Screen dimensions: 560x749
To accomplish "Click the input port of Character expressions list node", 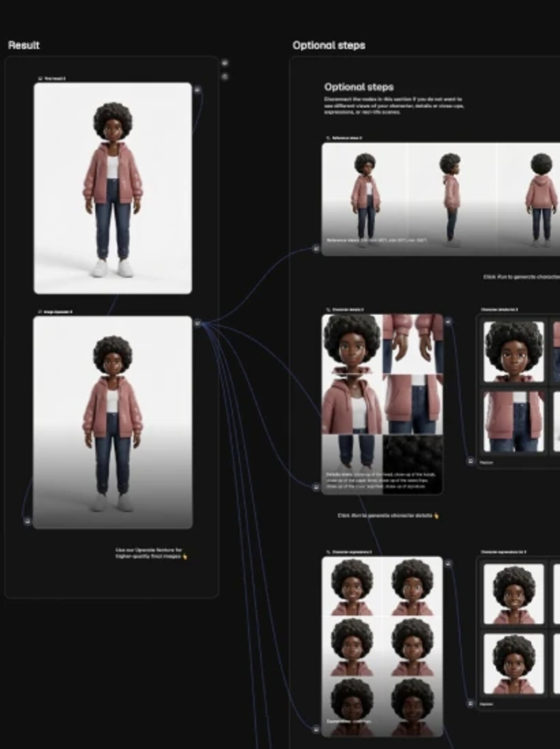I will pyautogui.click(x=471, y=703).
